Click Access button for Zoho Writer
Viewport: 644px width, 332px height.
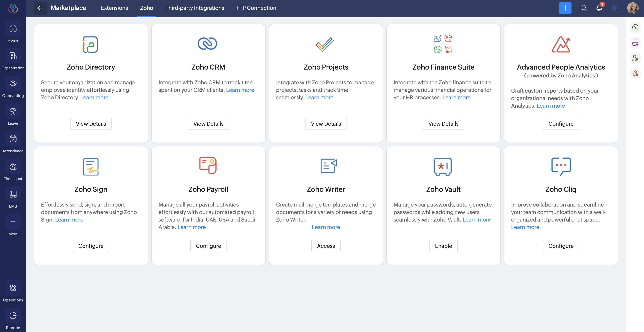(x=326, y=246)
